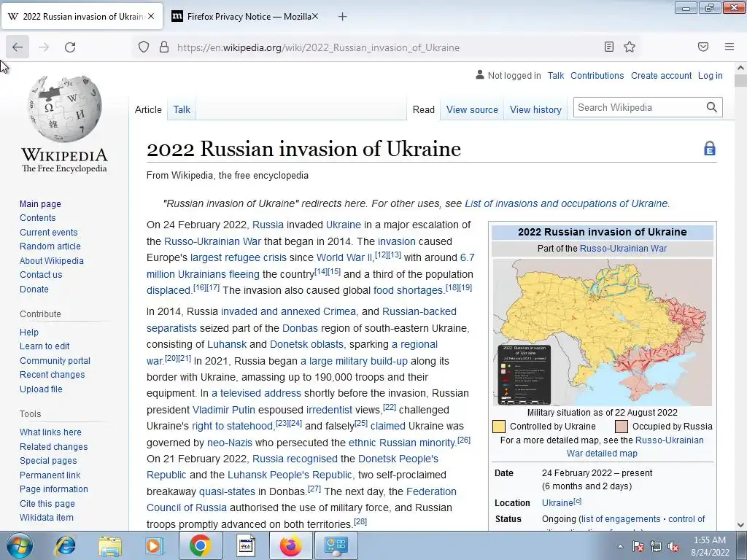The width and height of the screenshot is (747, 560).
Task: Open the list of engagements link
Action: click(x=621, y=519)
